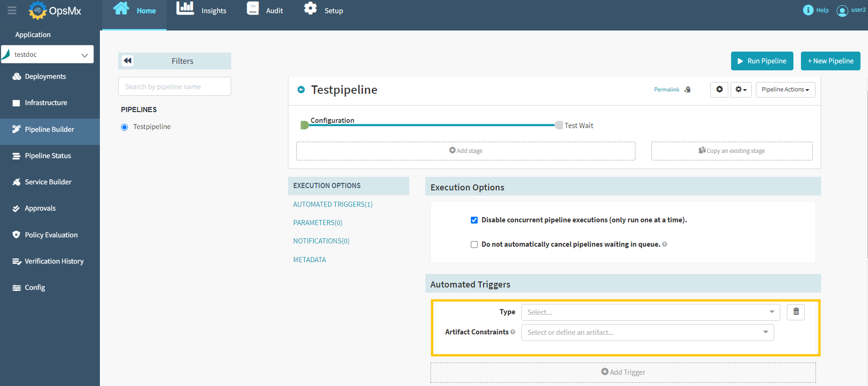Click the pipeline name search field
Viewport: 868px width, 386px height.
pyautogui.click(x=174, y=87)
